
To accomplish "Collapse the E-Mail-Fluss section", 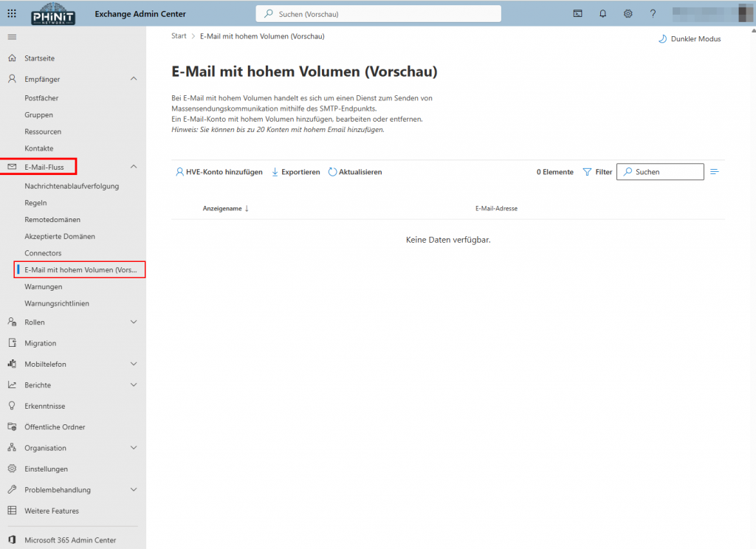I will (134, 166).
